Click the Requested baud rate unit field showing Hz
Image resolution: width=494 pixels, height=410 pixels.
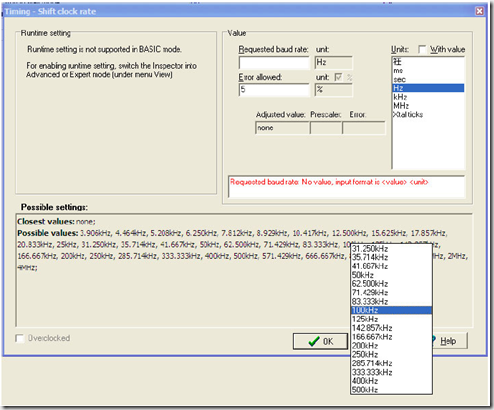pyautogui.click(x=333, y=63)
